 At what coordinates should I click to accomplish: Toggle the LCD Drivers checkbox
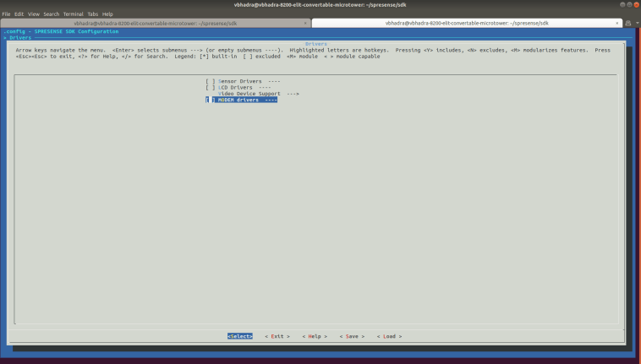point(211,88)
